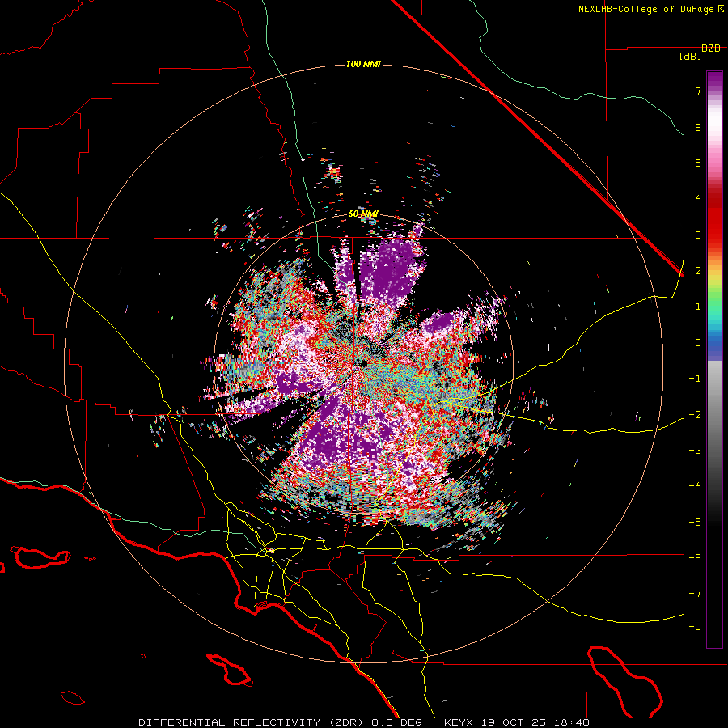This screenshot has width=728, height=728.
Task: Click the -4 dB tick on the scale
Action: (x=695, y=486)
